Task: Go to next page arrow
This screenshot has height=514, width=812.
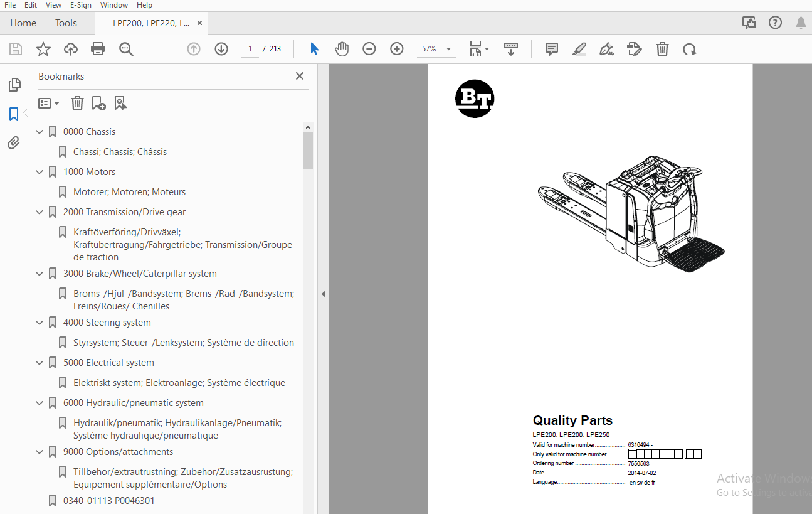Action: (x=221, y=49)
